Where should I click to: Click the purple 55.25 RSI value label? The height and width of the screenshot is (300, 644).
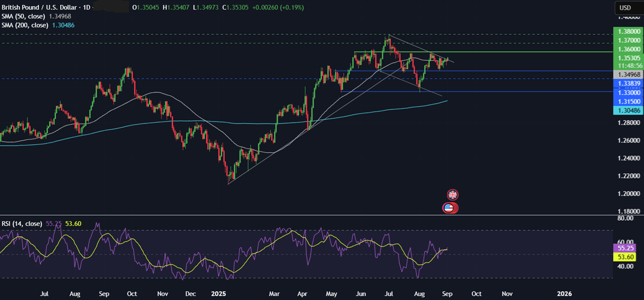coord(625,247)
